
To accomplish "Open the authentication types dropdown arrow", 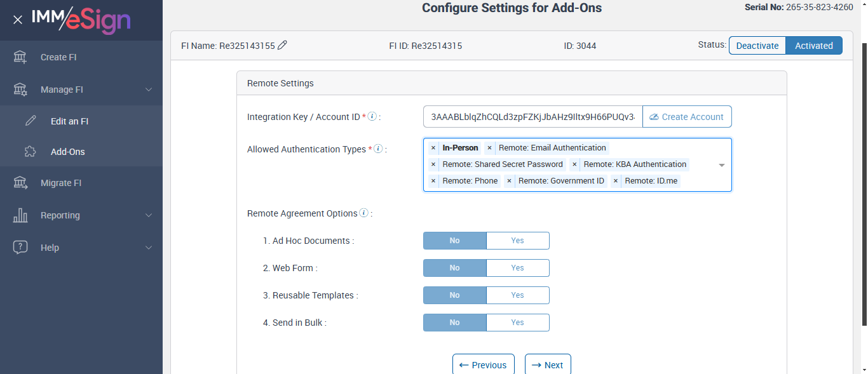I will [722, 165].
